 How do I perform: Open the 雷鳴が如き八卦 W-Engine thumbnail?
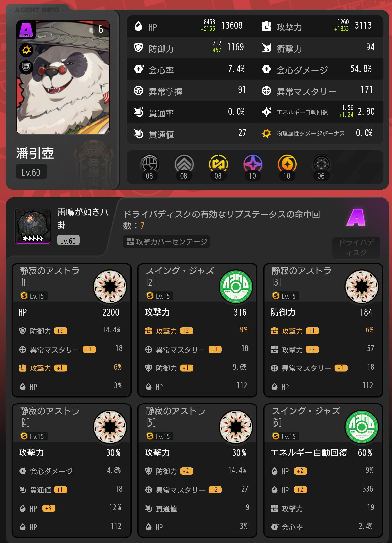click(33, 226)
